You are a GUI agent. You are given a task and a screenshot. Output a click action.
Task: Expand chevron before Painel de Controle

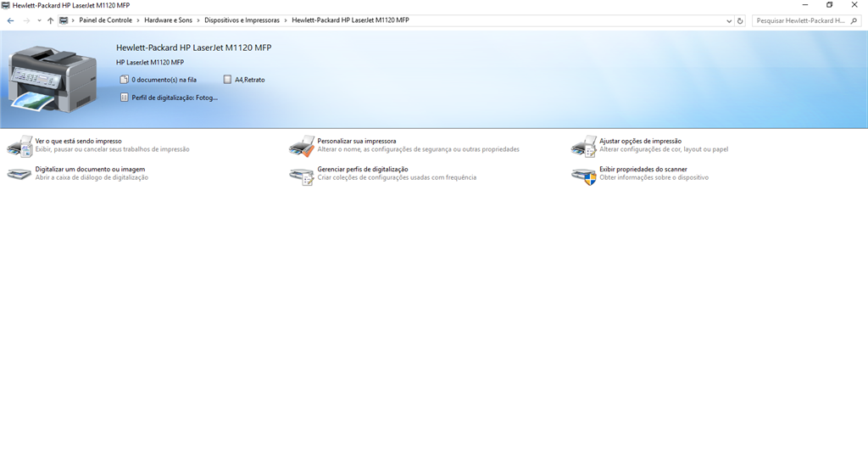point(73,20)
